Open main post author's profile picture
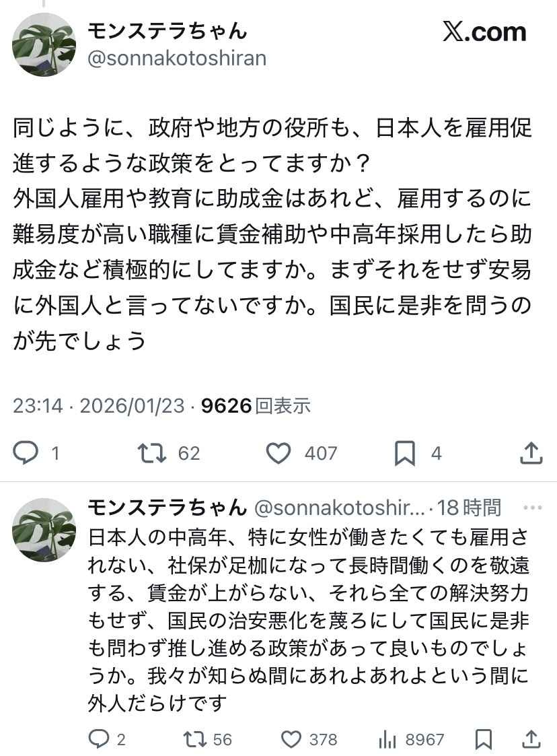This screenshot has width=557, height=756. tap(44, 44)
